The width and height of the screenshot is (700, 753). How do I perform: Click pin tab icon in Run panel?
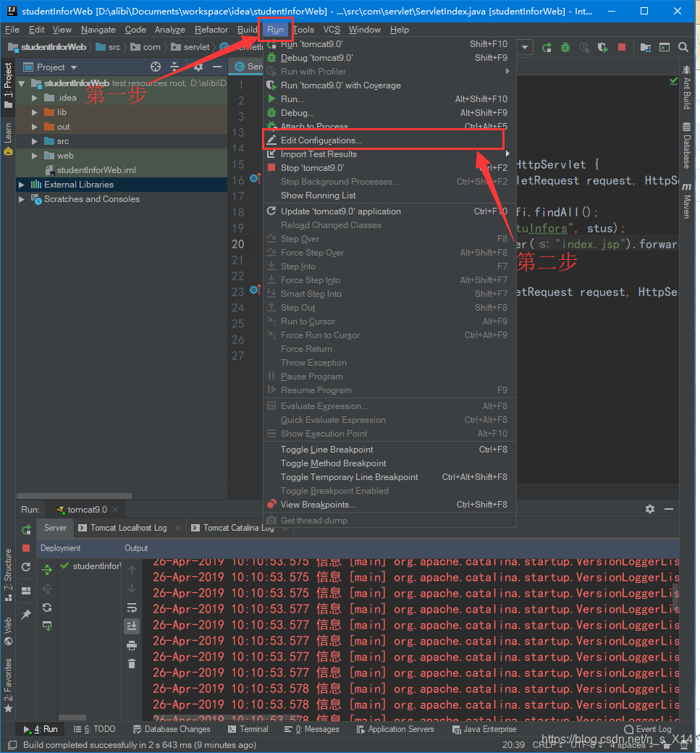tap(26, 614)
